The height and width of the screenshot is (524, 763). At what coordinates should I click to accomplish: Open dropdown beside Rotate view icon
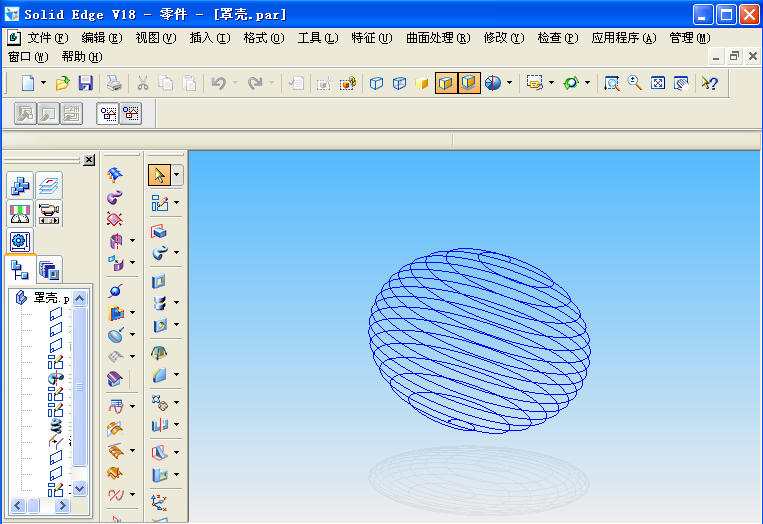(x=587, y=83)
